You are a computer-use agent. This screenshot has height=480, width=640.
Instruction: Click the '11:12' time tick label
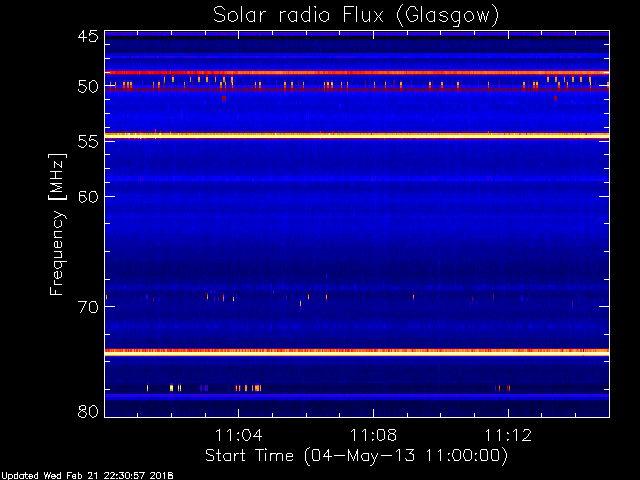[508, 435]
